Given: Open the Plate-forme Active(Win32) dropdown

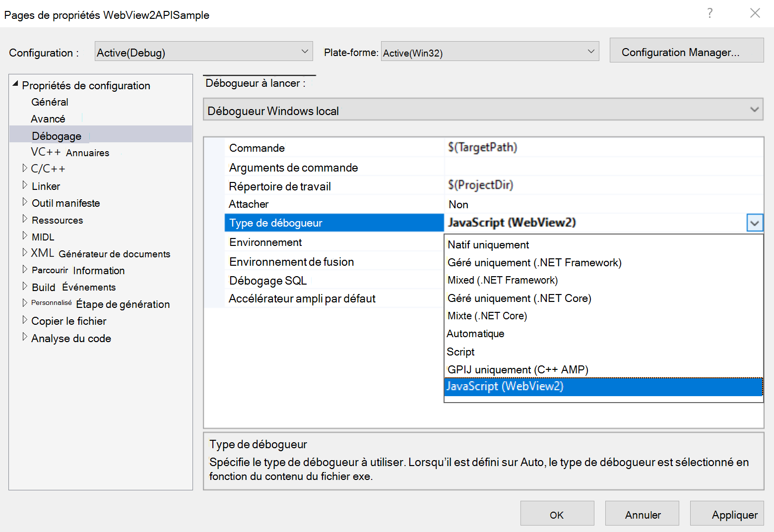Looking at the screenshot, I should 590,51.
